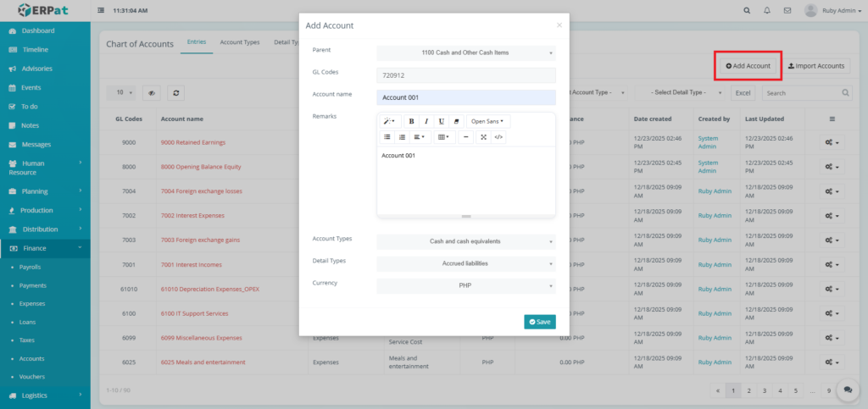Insert a numbered ordered list
The width and height of the screenshot is (868, 409).
(402, 136)
